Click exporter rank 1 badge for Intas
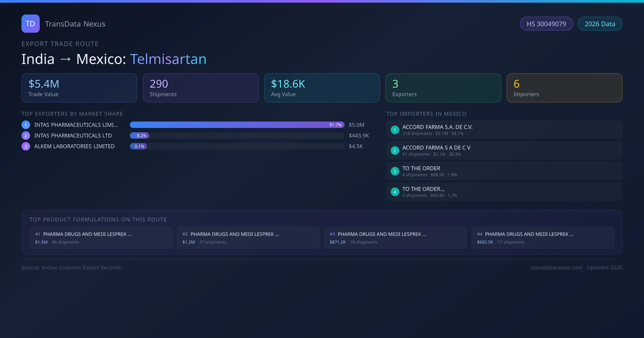 click(x=26, y=125)
